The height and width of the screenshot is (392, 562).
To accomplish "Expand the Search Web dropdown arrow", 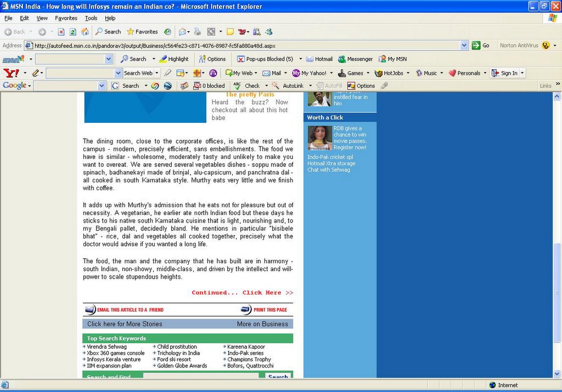I will pos(156,73).
